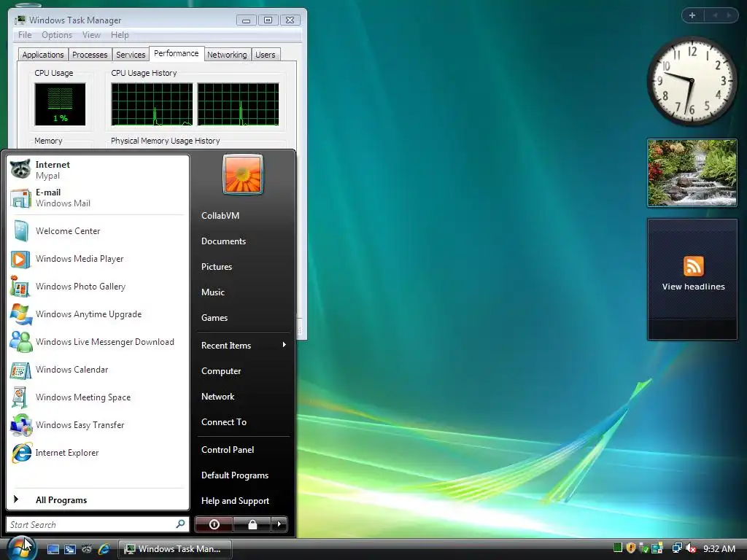Screen dimensions: 747x560
Task: Open Windows Meeting Space
Action: point(98,397)
